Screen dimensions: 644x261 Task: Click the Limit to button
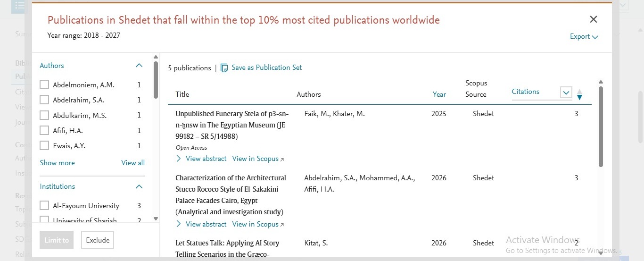57,240
